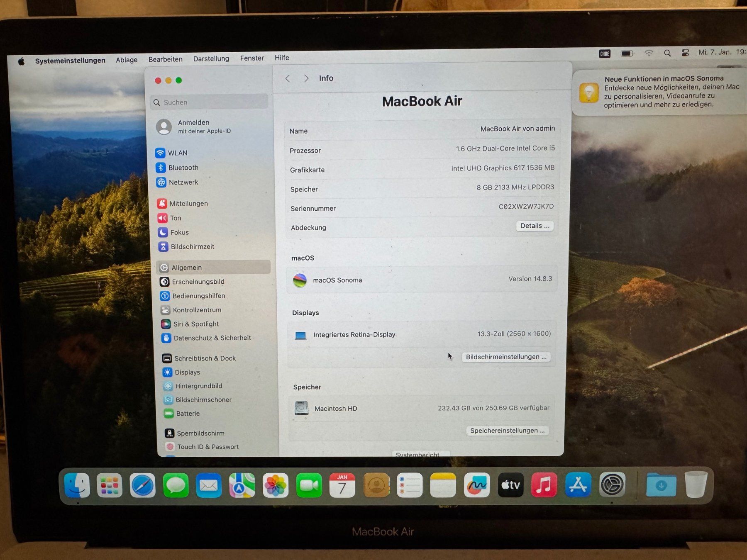This screenshot has width=747, height=560.
Task: Open the Hilfe menu
Action: pyautogui.click(x=282, y=58)
